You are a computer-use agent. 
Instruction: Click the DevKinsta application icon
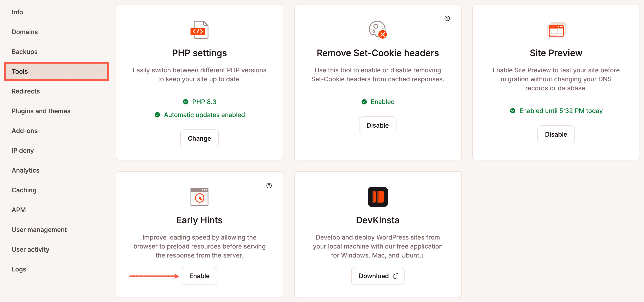(377, 197)
